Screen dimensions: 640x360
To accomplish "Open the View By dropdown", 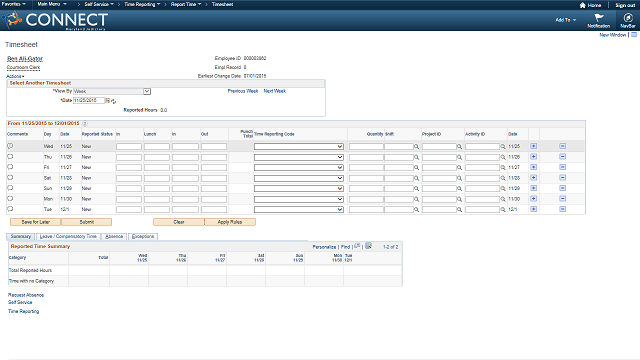I will click(x=112, y=91).
